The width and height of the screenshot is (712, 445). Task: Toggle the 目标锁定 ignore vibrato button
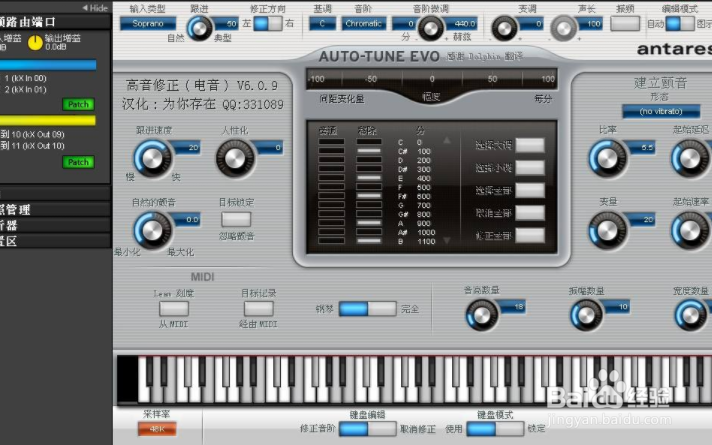tap(236, 219)
